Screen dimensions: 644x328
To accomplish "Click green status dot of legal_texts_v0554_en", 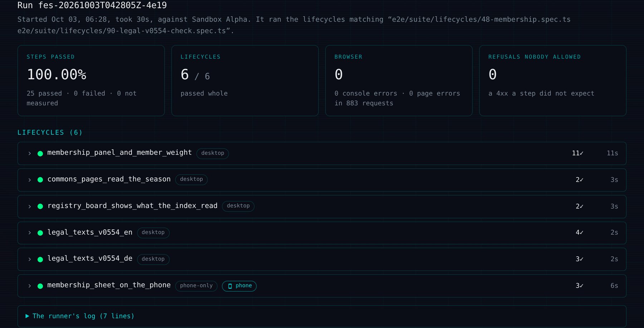I will point(40,233).
